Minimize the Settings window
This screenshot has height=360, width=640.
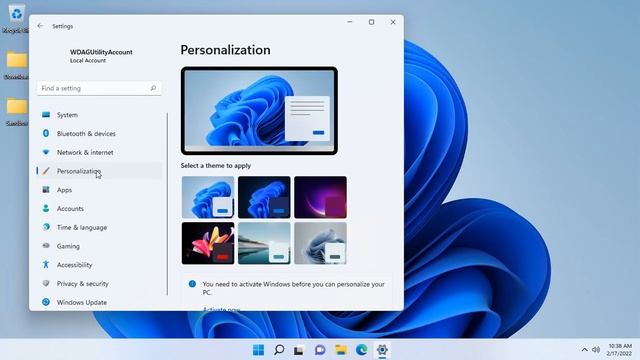pyautogui.click(x=350, y=22)
